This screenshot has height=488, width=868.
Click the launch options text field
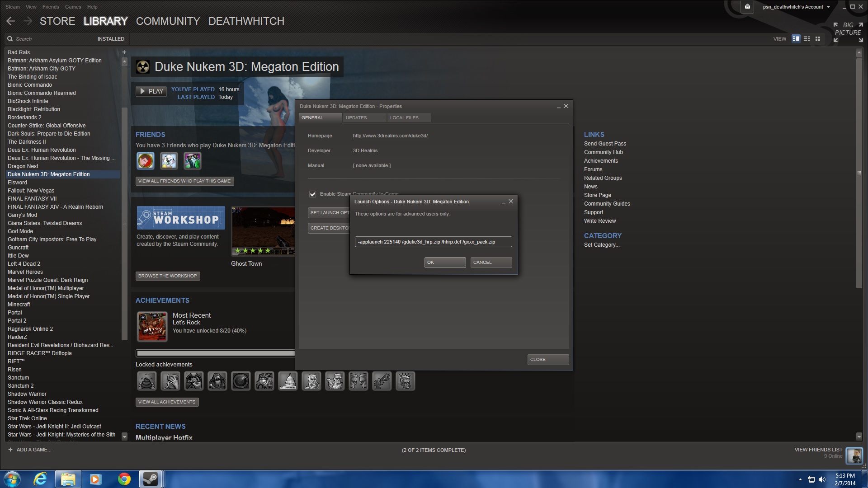point(433,242)
